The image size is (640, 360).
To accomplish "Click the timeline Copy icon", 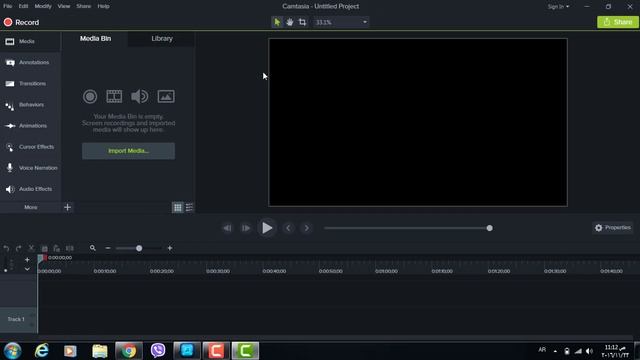I will (x=44, y=248).
